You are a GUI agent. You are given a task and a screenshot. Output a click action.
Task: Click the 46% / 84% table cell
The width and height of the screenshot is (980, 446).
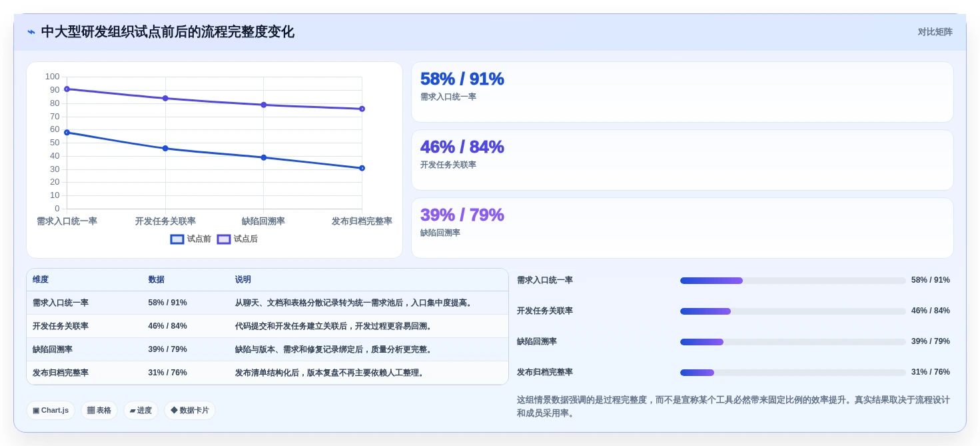coord(167,326)
